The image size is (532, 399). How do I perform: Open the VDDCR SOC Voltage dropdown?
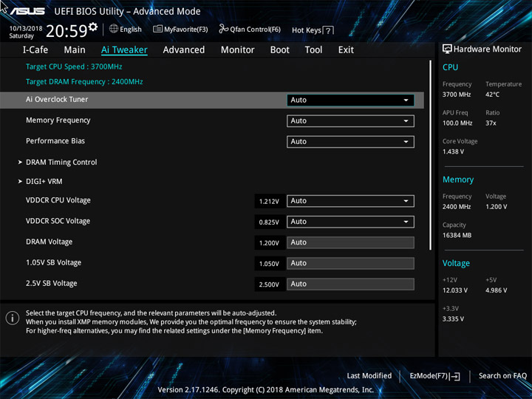[x=350, y=222]
